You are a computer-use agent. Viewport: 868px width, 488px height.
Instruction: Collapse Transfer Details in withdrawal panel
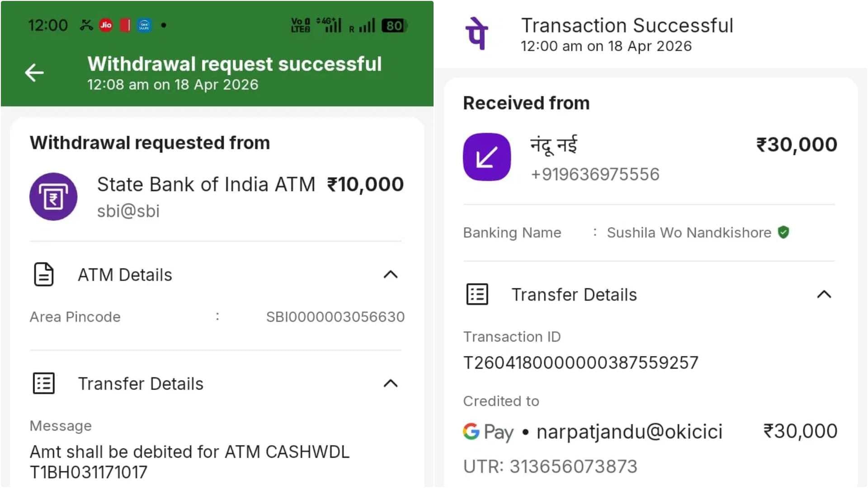click(390, 383)
